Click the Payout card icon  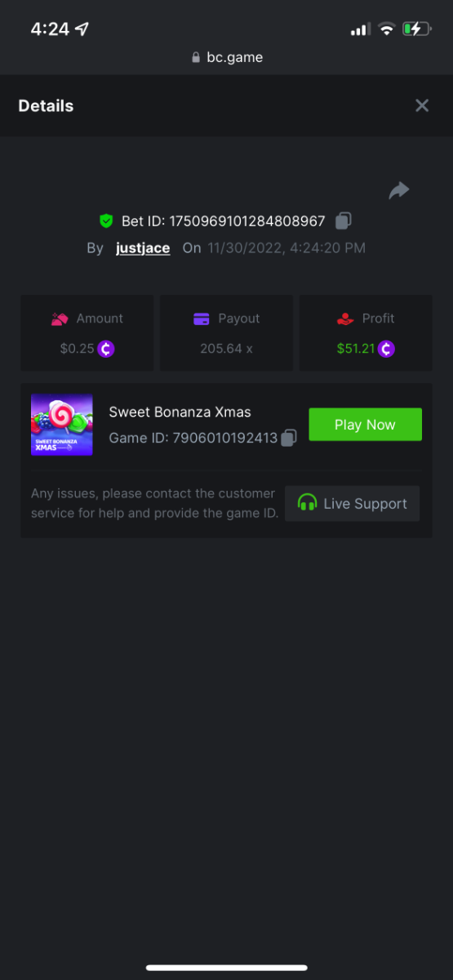(x=202, y=318)
